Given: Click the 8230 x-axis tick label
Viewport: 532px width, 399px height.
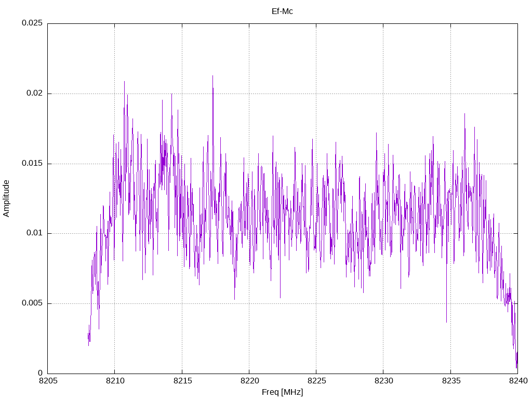Looking at the screenshot, I should point(384,381).
